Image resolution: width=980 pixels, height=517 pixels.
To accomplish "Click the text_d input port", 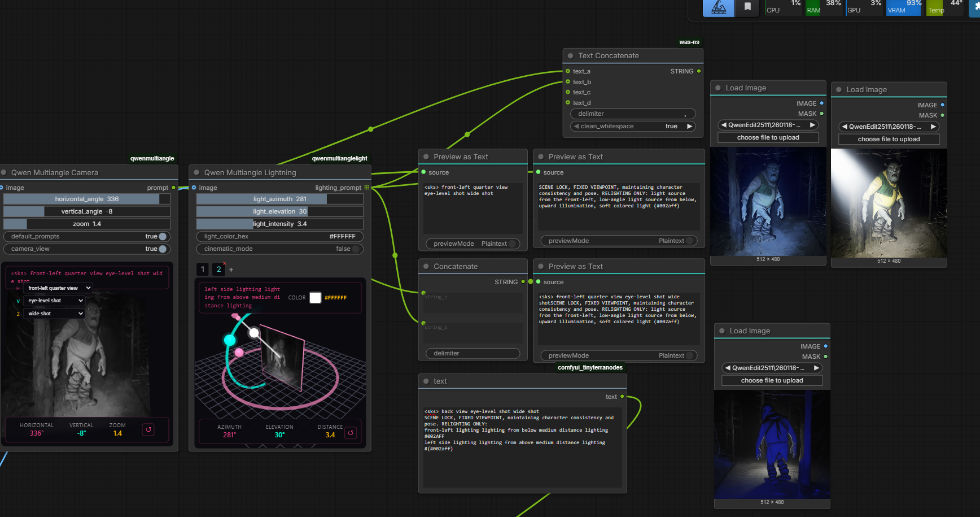I will 568,102.
